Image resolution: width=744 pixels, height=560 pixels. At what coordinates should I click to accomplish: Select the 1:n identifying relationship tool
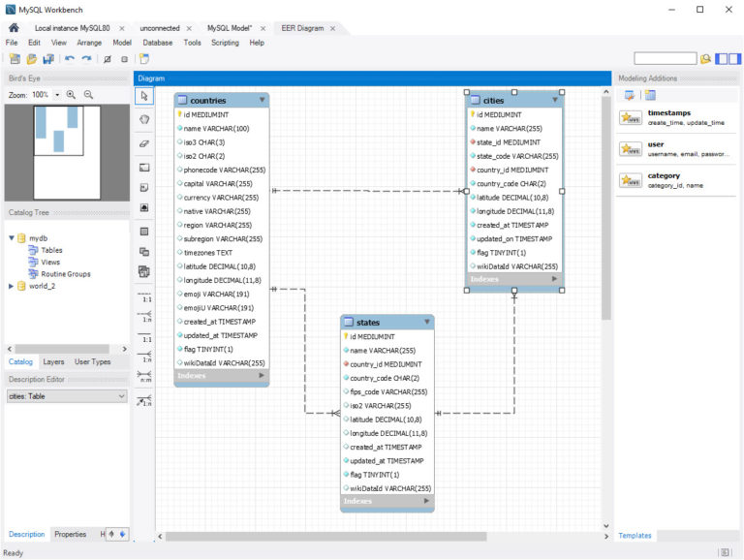tap(144, 357)
